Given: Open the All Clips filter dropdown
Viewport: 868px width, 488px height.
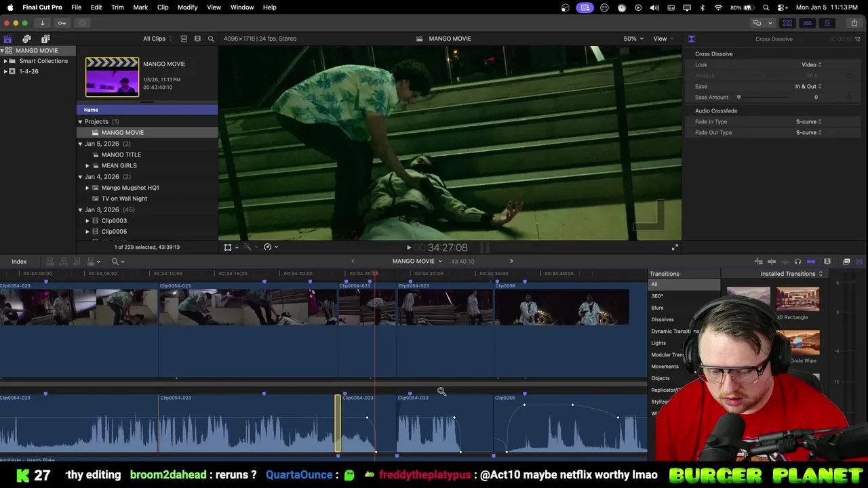Looking at the screenshot, I should click(157, 39).
